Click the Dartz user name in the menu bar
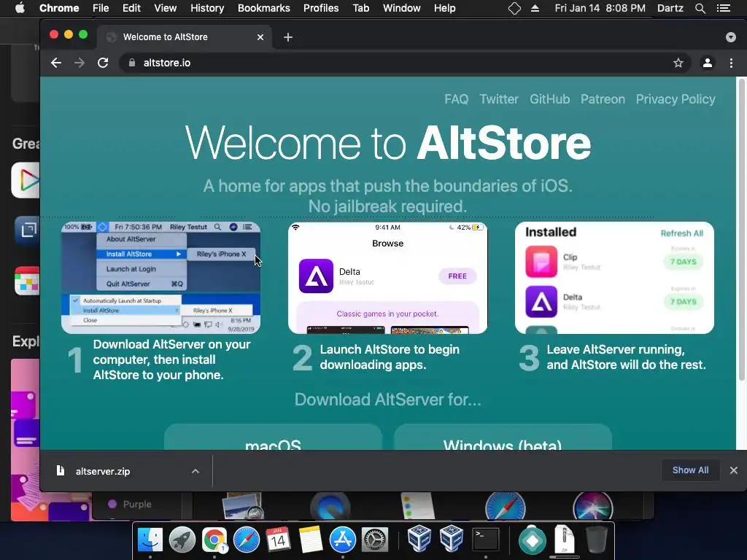Image resolution: width=747 pixels, height=560 pixels. tap(670, 8)
